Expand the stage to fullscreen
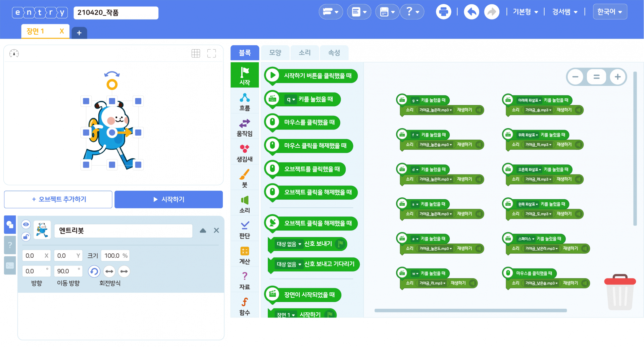Image resolution: width=644 pixels, height=347 pixels. (211, 53)
